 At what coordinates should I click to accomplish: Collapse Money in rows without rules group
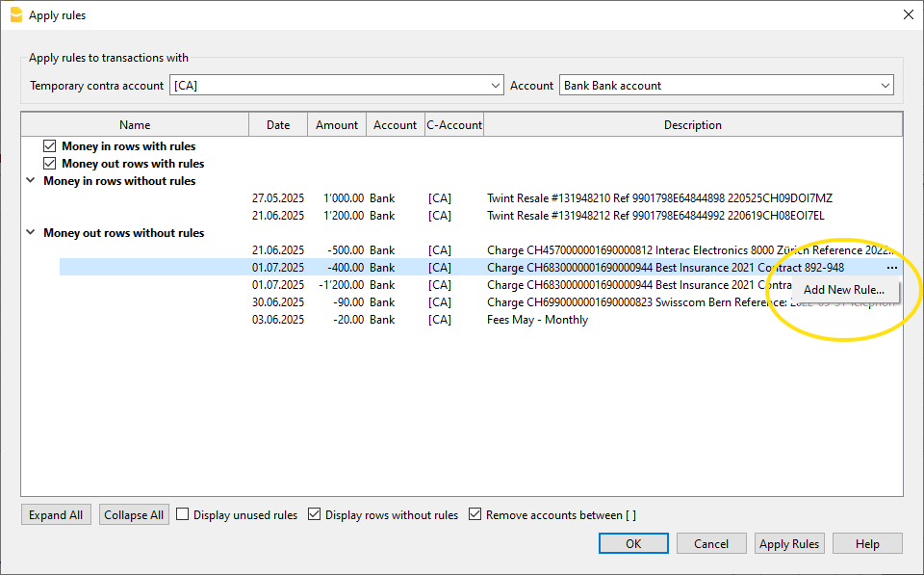click(x=31, y=181)
